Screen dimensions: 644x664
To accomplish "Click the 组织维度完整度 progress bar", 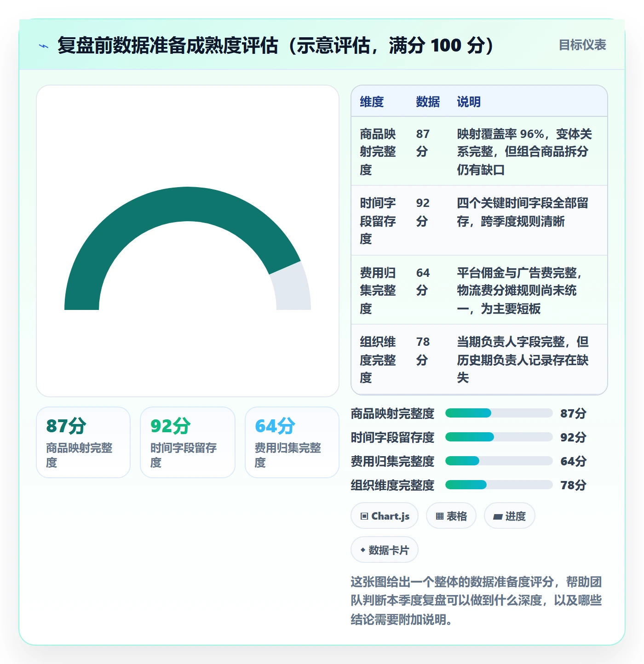I will click(x=499, y=485).
